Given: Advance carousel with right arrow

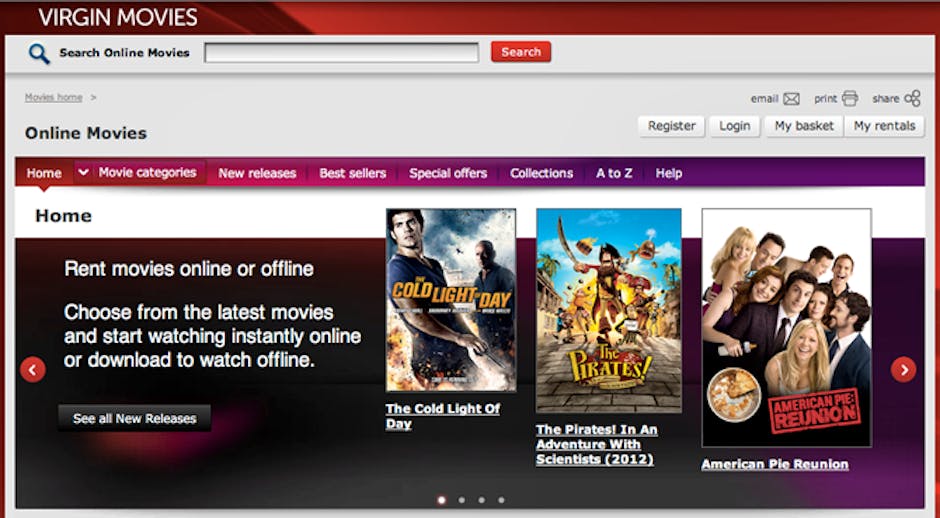Looking at the screenshot, I should [903, 370].
